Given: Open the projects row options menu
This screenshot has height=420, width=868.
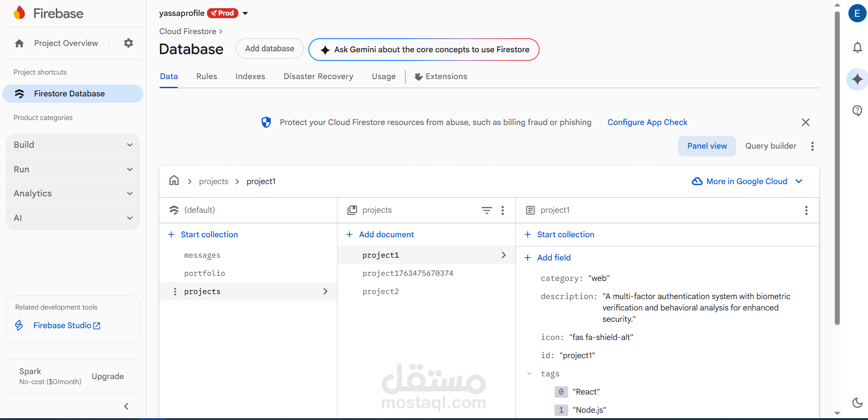Looking at the screenshot, I should [x=175, y=291].
